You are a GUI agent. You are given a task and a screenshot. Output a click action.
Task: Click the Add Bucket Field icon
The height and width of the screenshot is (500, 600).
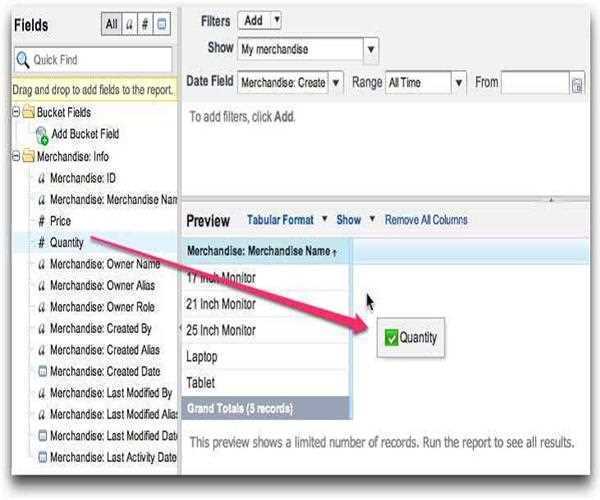coord(41,134)
